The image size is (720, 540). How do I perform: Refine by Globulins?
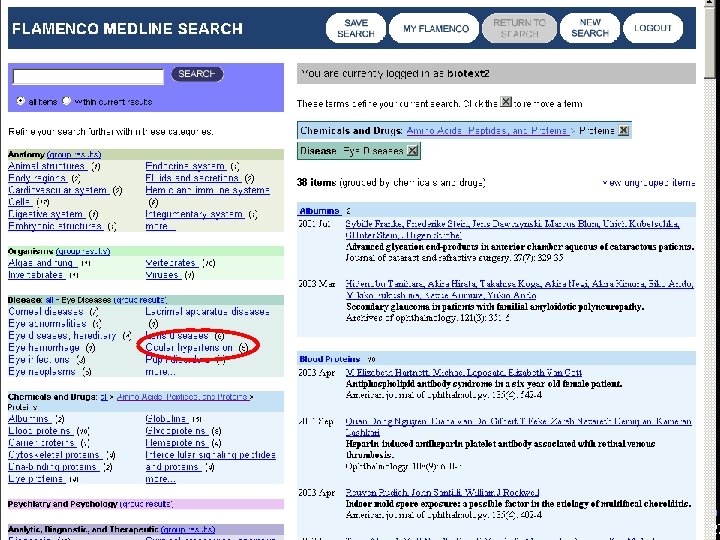pos(167,418)
